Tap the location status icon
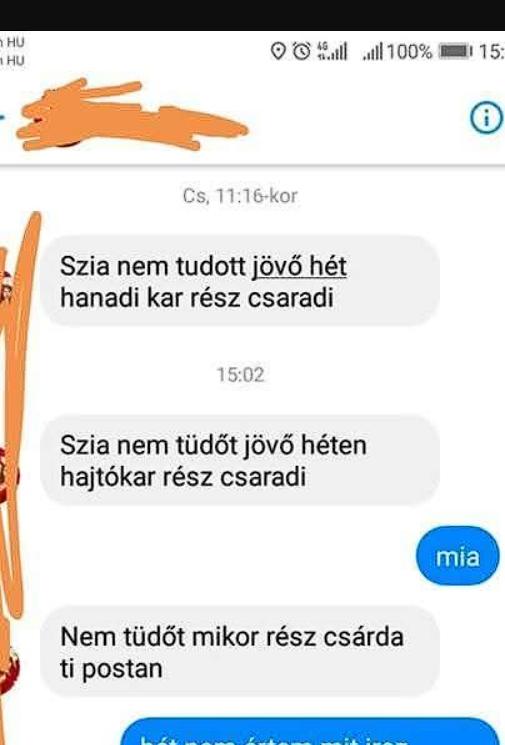The width and height of the screenshot is (505, 745). point(278,51)
